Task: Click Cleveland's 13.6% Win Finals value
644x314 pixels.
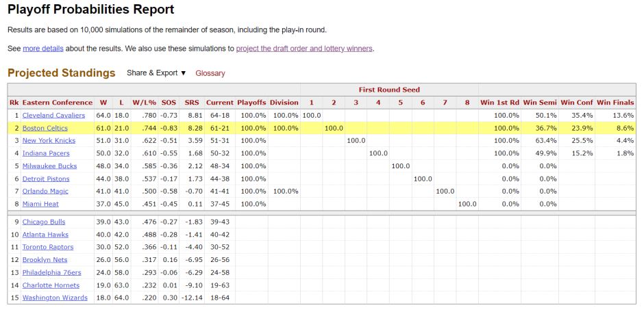Action: coord(623,115)
